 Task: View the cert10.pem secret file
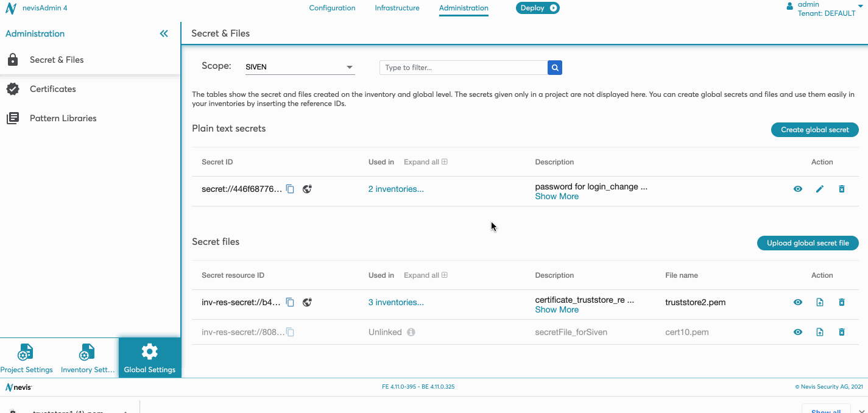[797, 332]
